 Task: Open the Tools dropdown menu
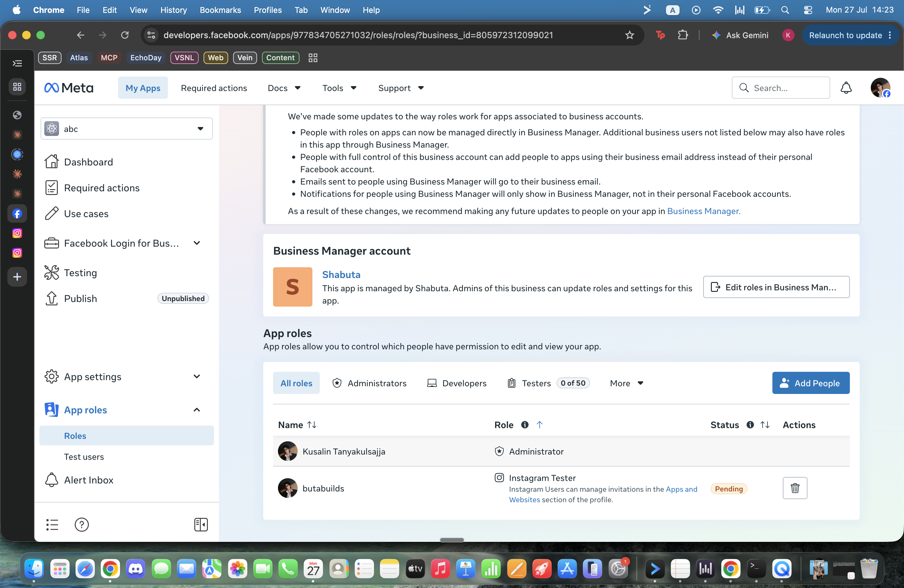point(339,88)
